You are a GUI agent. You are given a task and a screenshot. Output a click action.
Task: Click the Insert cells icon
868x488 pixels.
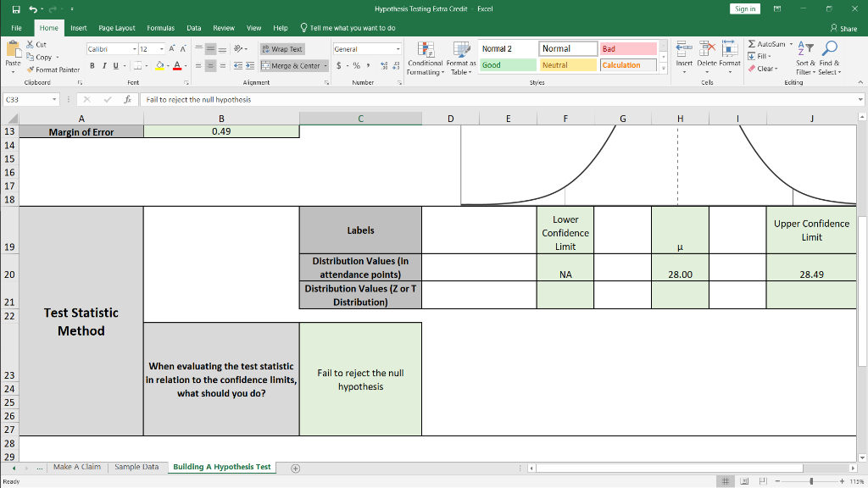point(684,49)
